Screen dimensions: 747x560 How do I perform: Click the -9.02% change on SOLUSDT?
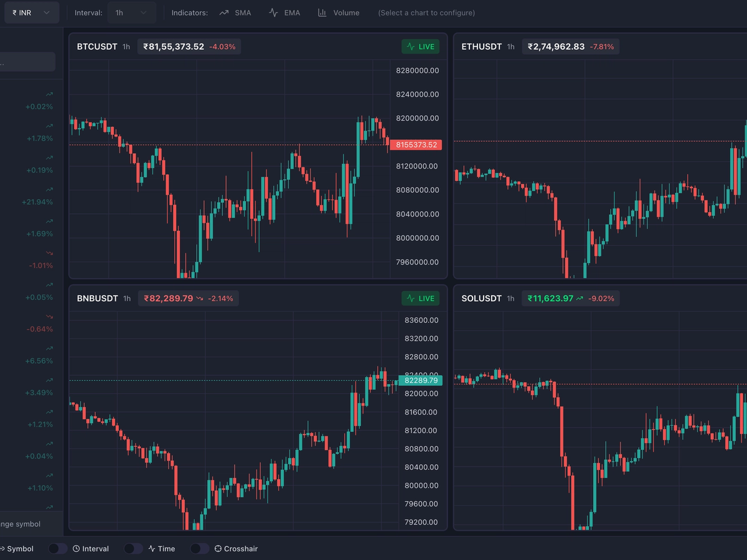pos(601,299)
